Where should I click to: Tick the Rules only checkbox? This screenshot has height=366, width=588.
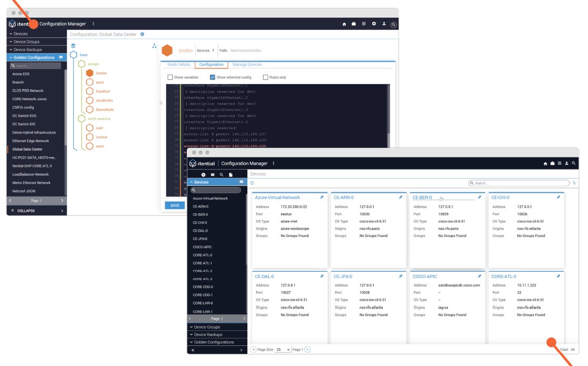coord(265,77)
